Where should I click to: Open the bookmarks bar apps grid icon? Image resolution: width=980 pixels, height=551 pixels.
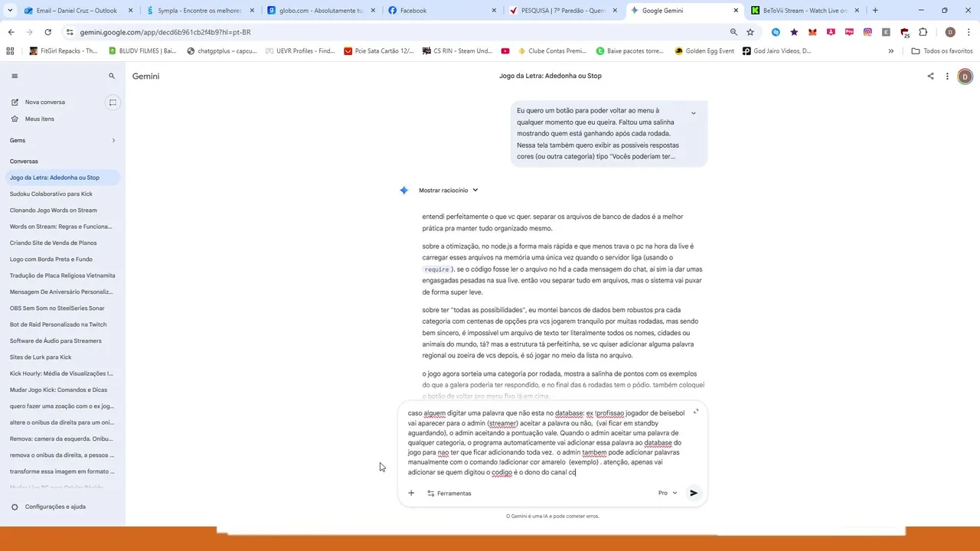pyautogui.click(x=10, y=51)
